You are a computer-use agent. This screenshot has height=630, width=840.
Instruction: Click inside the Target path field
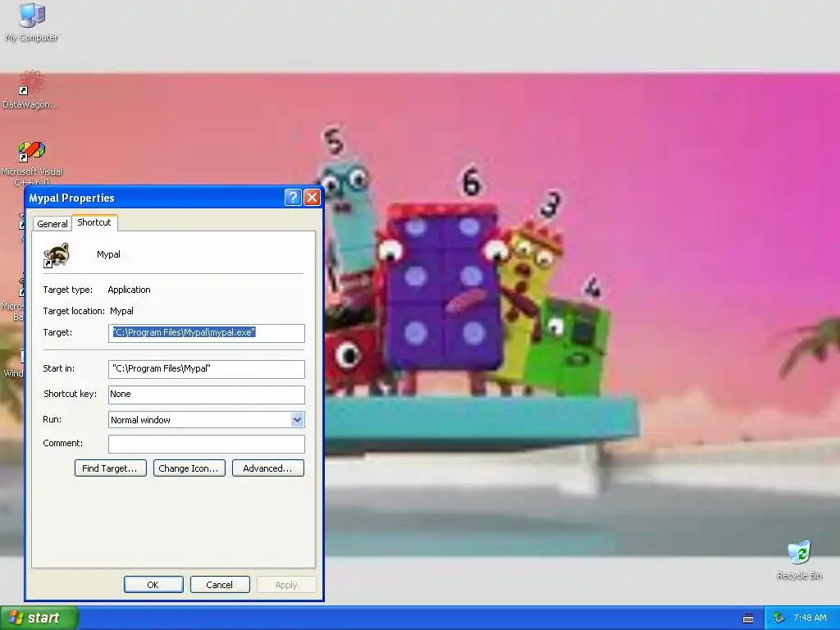click(x=206, y=333)
